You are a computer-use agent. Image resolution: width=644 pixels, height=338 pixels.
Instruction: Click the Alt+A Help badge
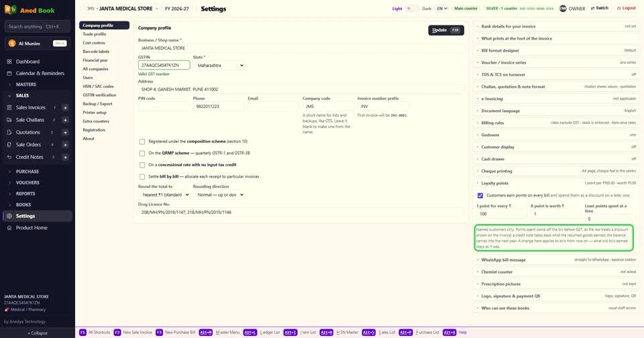(x=449, y=332)
